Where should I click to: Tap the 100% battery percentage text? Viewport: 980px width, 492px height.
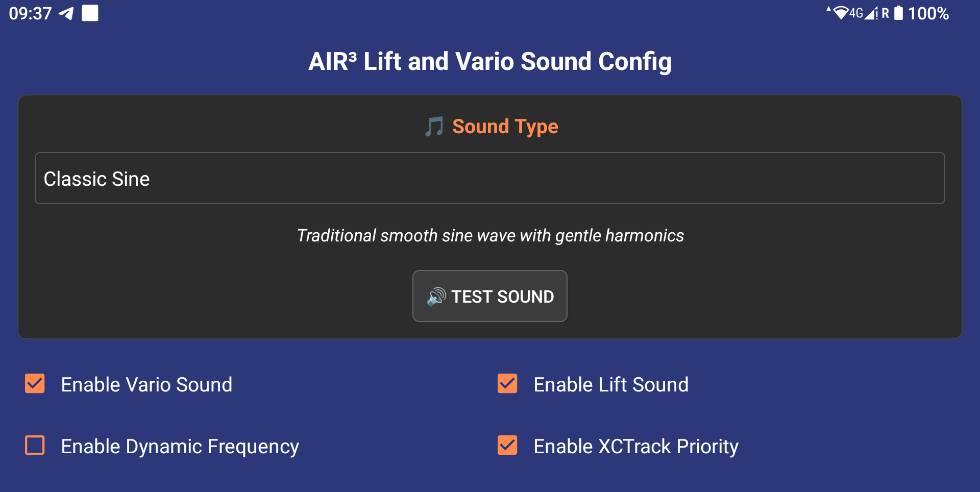[x=928, y=13]
